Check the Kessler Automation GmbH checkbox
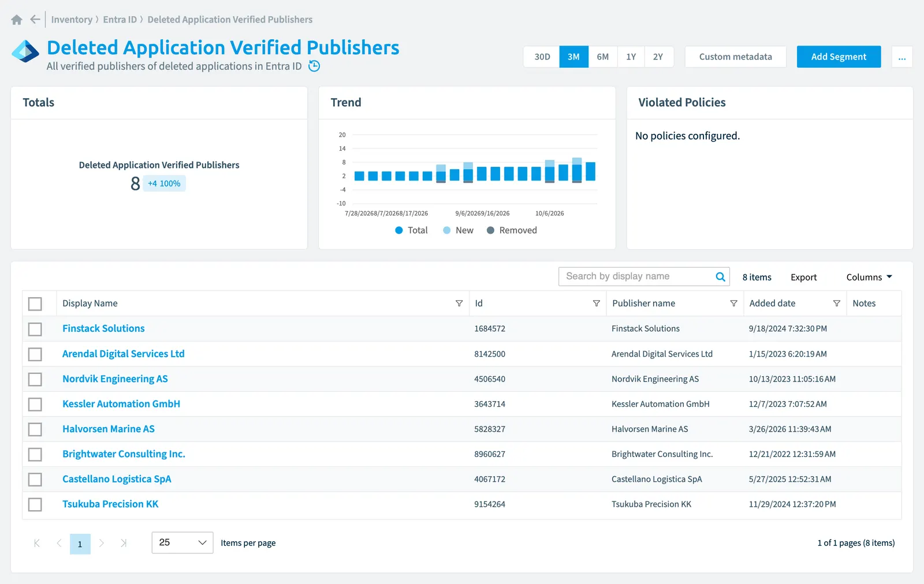This screenshot has height=584, width=924. pos(35,404)
